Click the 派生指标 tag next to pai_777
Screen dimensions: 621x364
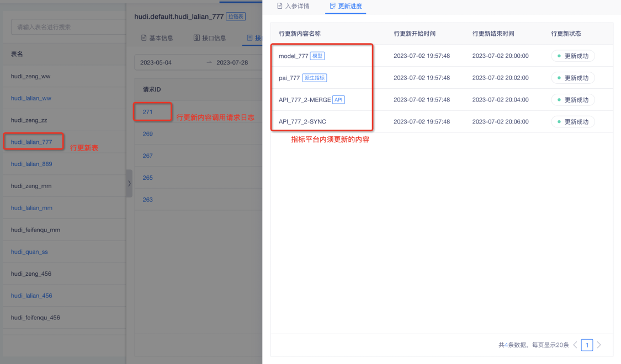coord(315,78)
